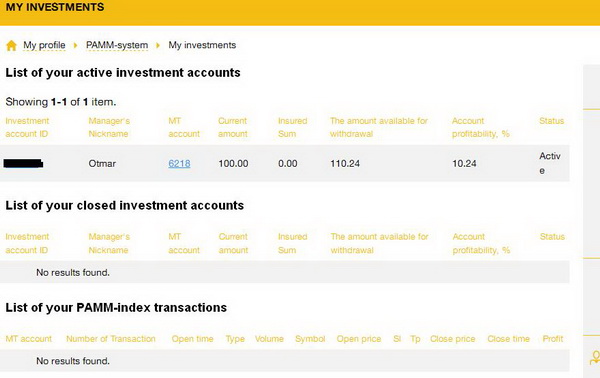Sort PAMM-index transactions by Profit
The height and width of the screenshot is (378, 600).
pos(553,339)
